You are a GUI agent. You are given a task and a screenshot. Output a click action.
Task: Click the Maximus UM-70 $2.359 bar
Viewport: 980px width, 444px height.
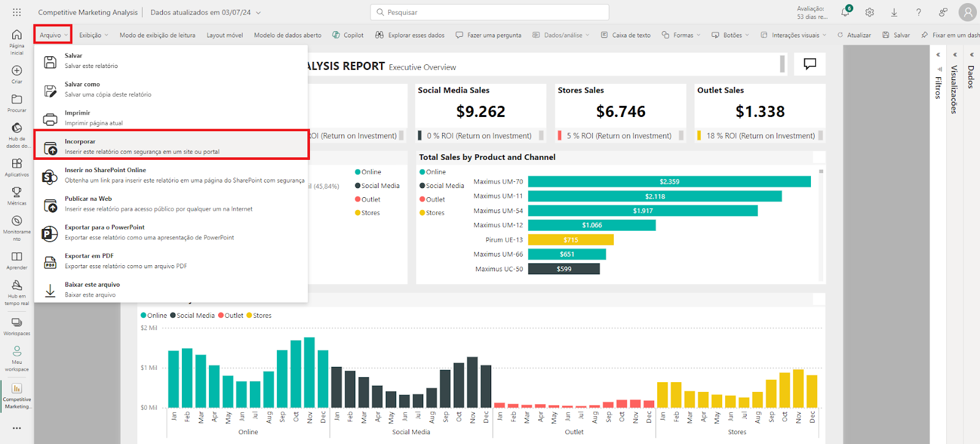coord(669,182)
